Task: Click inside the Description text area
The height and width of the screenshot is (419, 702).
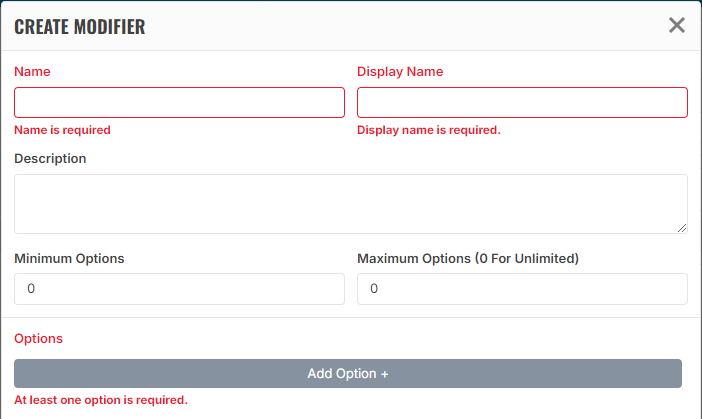Action: click(x=350, y=204)
